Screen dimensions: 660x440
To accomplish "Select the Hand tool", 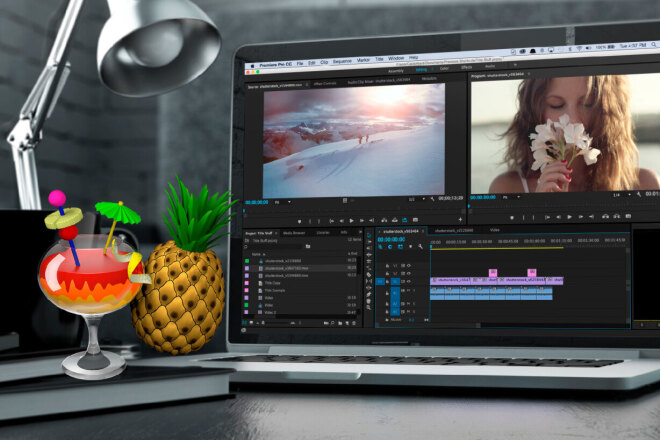I will [369, 301].
